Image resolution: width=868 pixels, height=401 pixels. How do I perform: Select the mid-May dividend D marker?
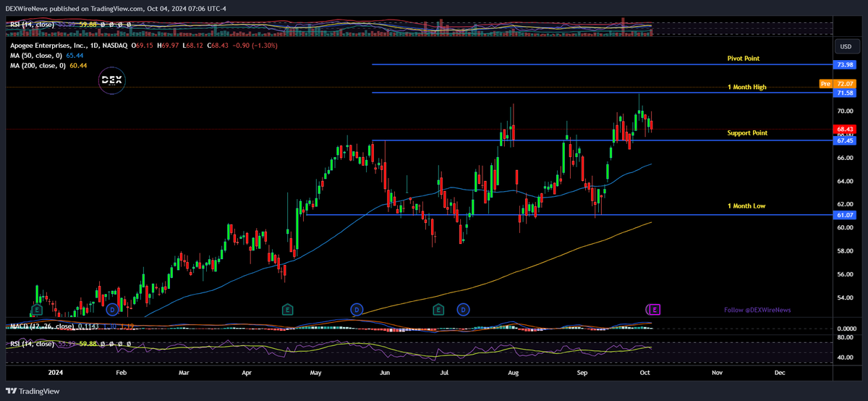(356, 310)
